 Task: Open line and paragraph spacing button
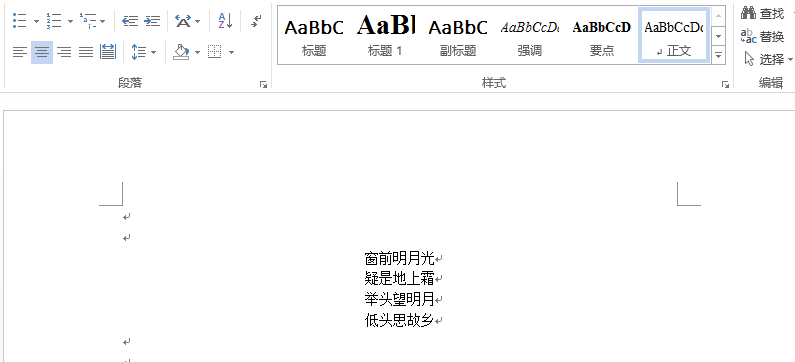point(138,52)
